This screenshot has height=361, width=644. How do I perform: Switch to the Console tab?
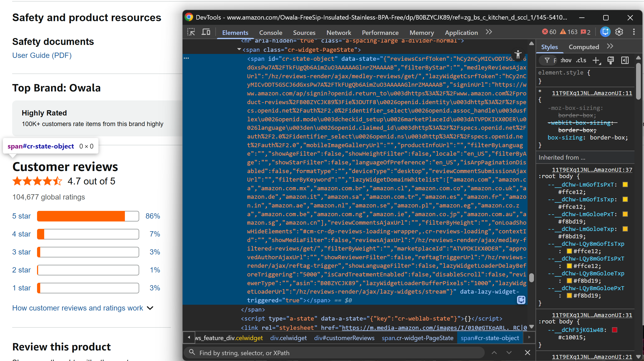click(x=270, y=33)
